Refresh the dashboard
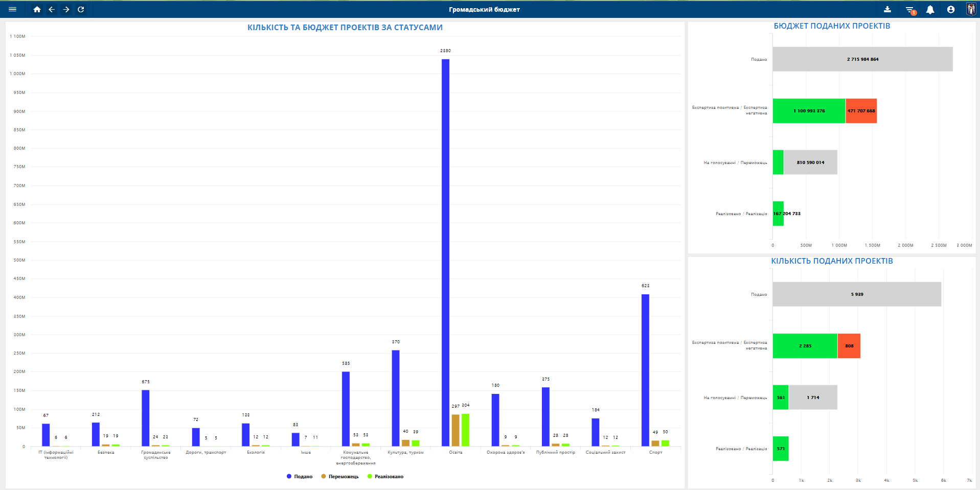The image size is (980, 490). pyautogui.click(x=81, y=9)
